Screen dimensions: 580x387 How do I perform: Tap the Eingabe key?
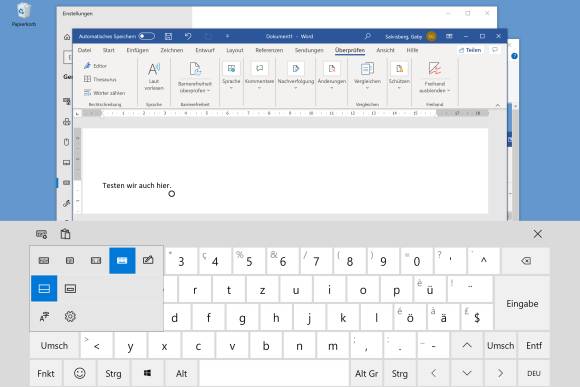coord(522,303)
